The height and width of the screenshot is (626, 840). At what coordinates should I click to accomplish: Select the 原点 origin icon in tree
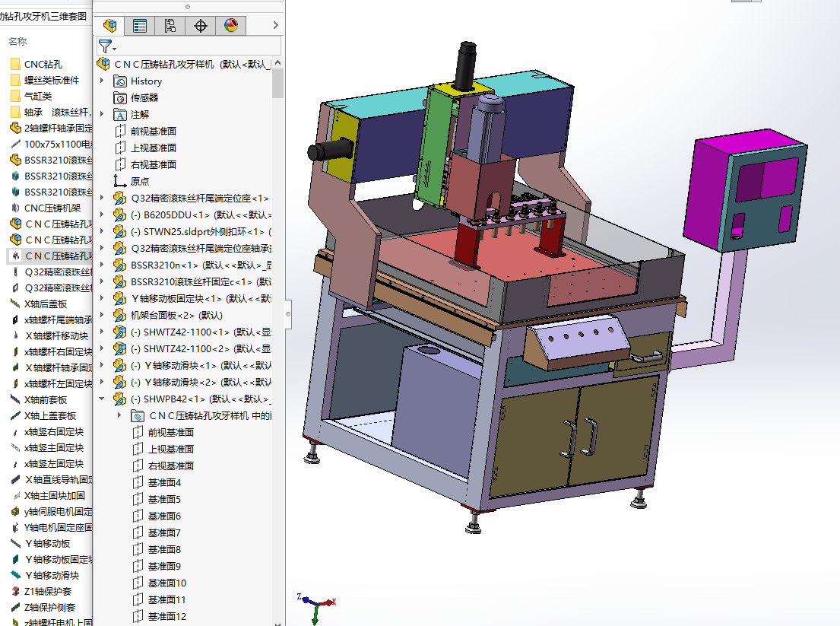point(120,181)
